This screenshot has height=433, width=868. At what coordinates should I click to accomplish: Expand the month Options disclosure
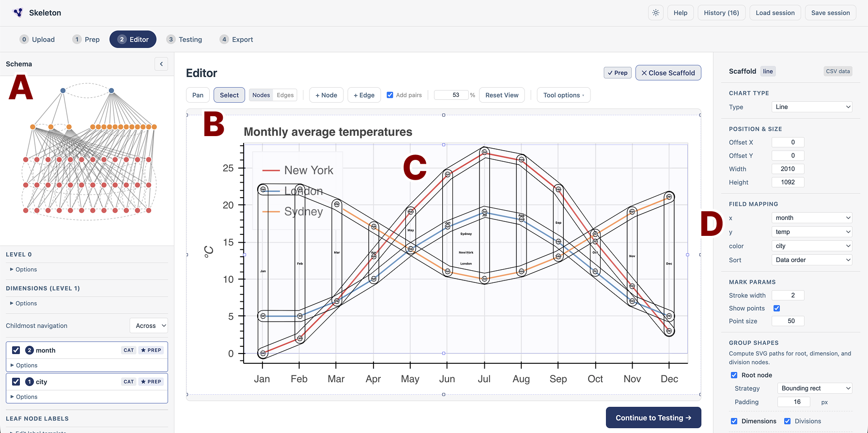click(x=24, y=365)
